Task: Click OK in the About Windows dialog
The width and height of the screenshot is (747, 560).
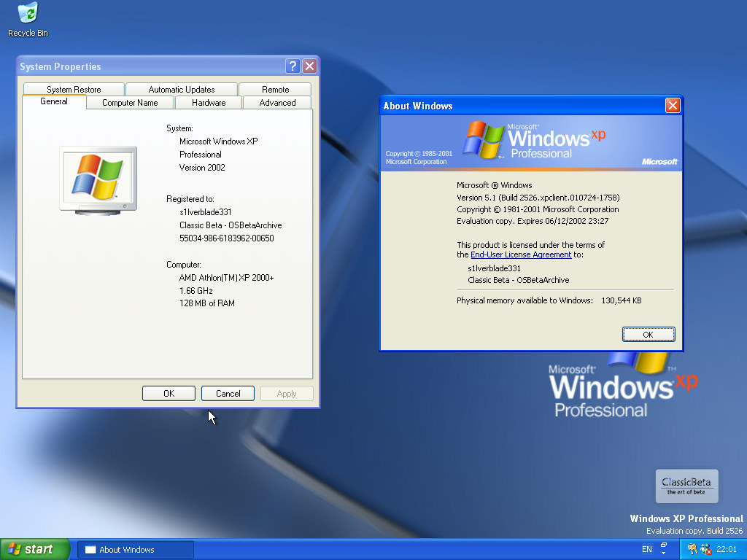Action: tap(648, 334)
